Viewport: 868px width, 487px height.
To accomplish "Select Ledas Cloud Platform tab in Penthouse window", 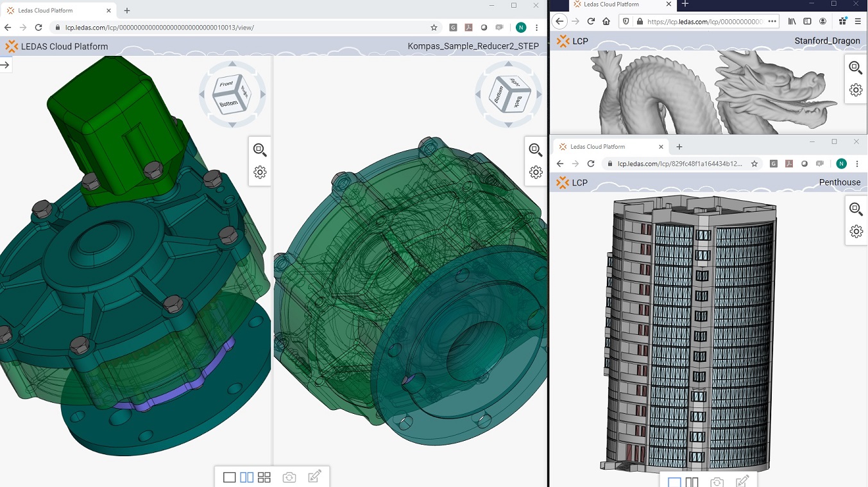I will (x=609, y=146).
